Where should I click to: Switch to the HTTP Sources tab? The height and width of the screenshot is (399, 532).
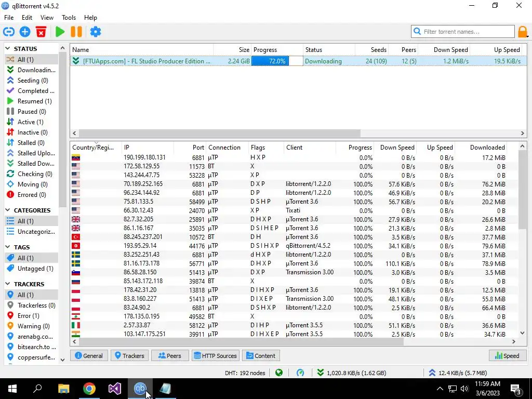pos(216,356)
